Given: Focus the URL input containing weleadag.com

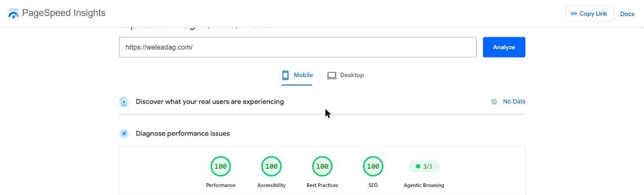Looking at the screenshot, I should (x=297, y=47).
